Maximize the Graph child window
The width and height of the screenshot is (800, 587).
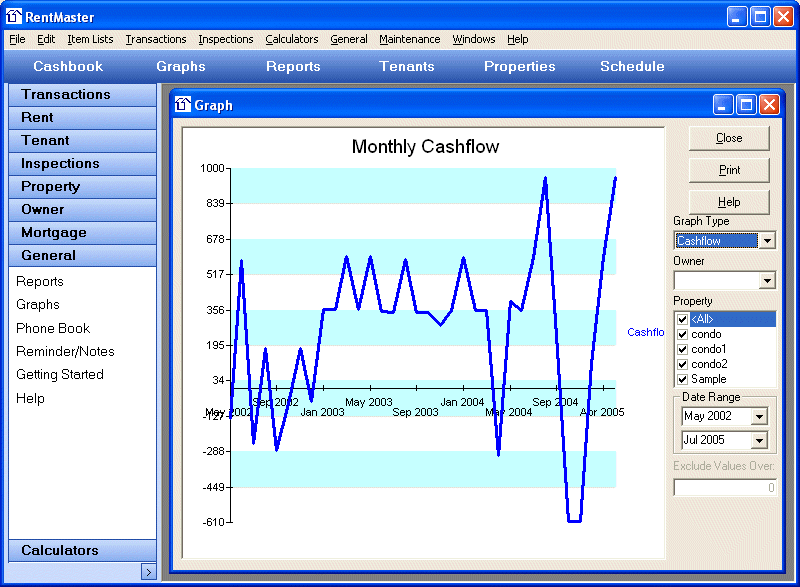[746, 105]
